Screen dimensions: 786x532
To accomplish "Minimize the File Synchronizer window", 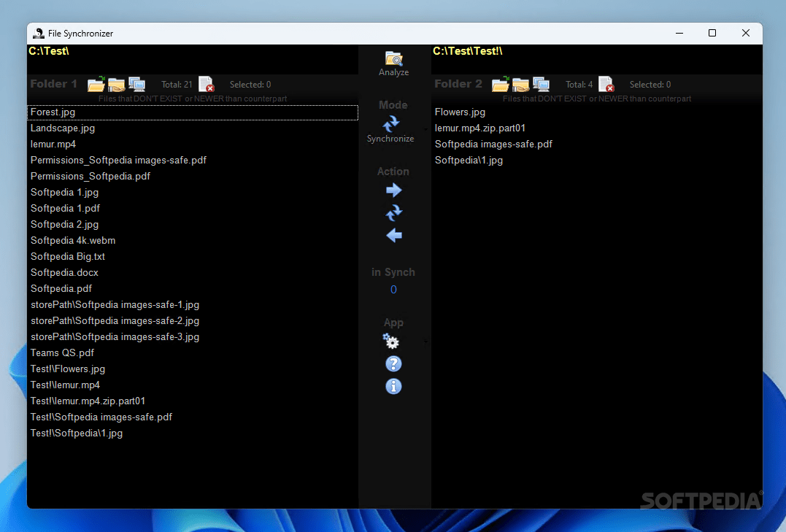I will pyautogui.click(x=679, y=33).
